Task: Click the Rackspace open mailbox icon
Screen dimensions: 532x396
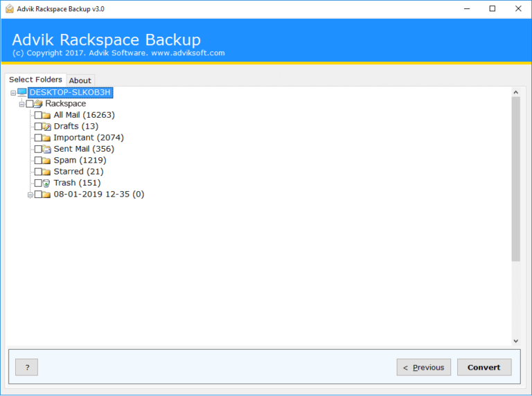Action: [x=38, y=104]
